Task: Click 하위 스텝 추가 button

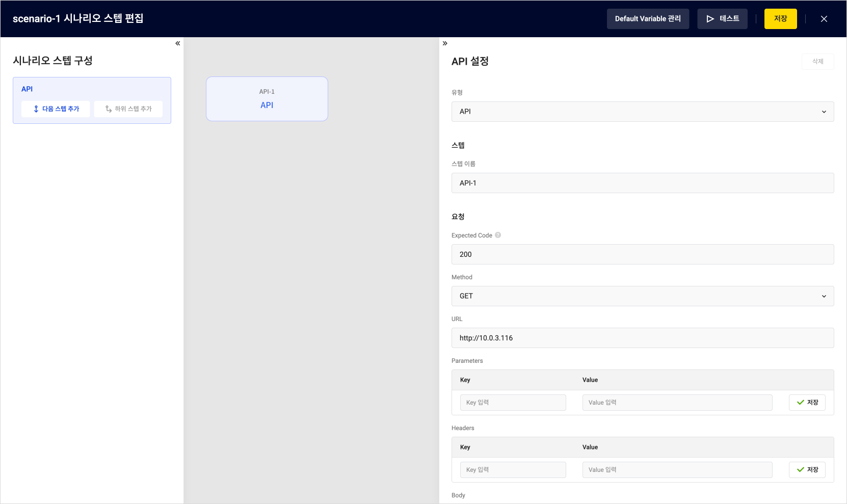Action: pyautogui.click(x=128, y=109)
